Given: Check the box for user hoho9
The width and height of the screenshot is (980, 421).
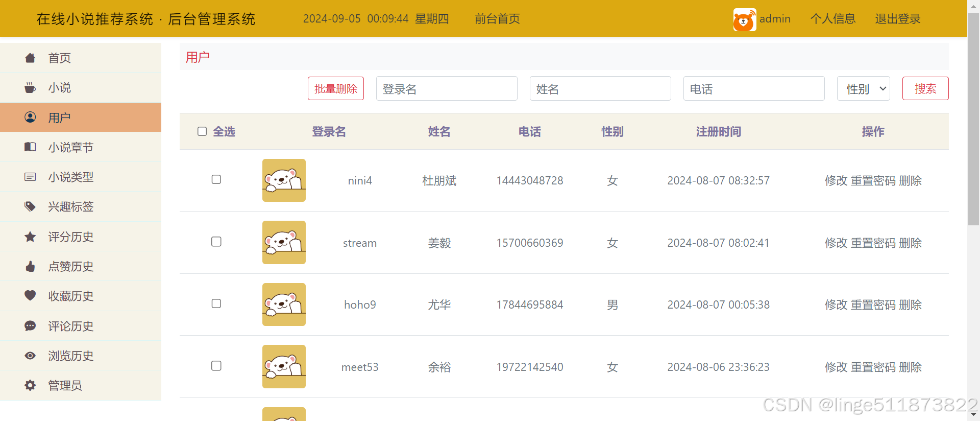Looking at the screenshot, I should click(x=216, y=303).
